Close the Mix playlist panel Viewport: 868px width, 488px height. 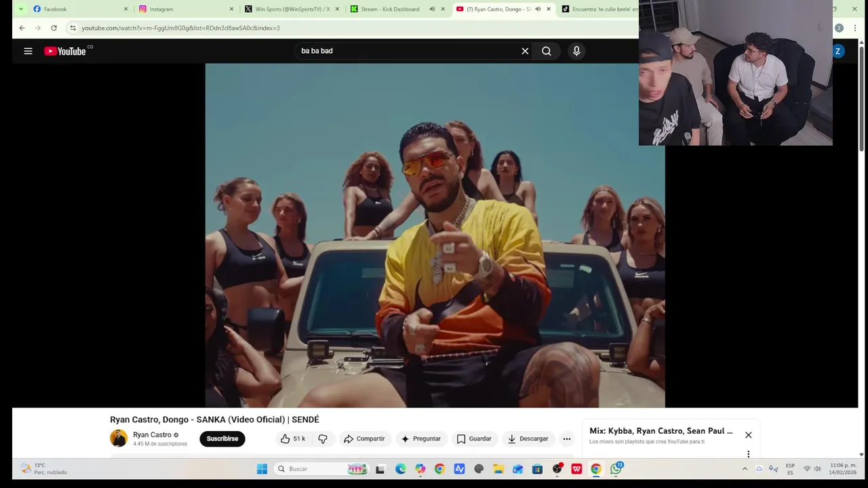click(749, 435)
